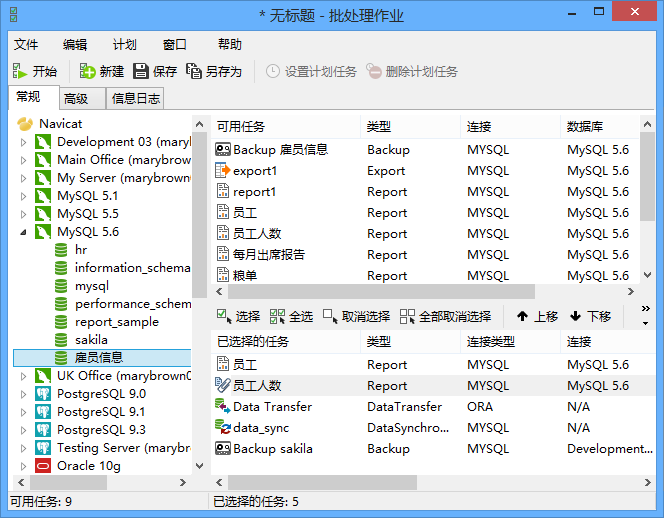Click the Development 03 connection icon
The height and width of the screenshot is (518, 664).
point(43,142)
